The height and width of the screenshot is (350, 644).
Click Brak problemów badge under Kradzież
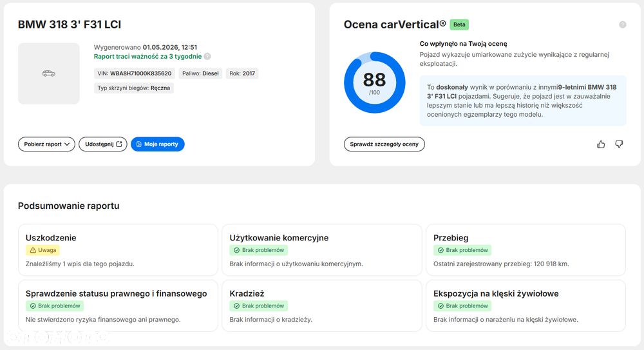pos(259,306)
